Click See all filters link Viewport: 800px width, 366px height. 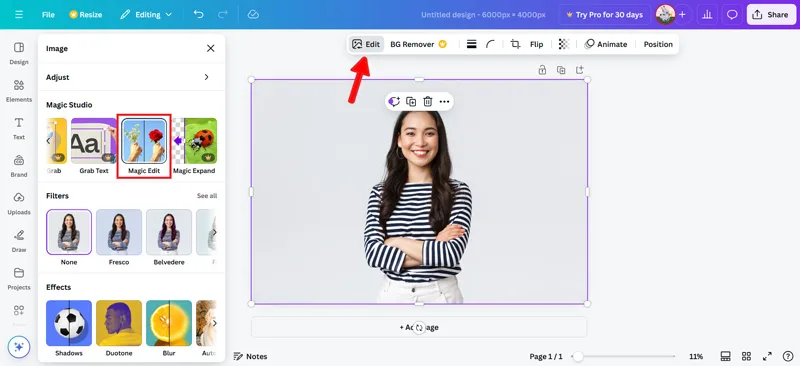tap(207, 196)
